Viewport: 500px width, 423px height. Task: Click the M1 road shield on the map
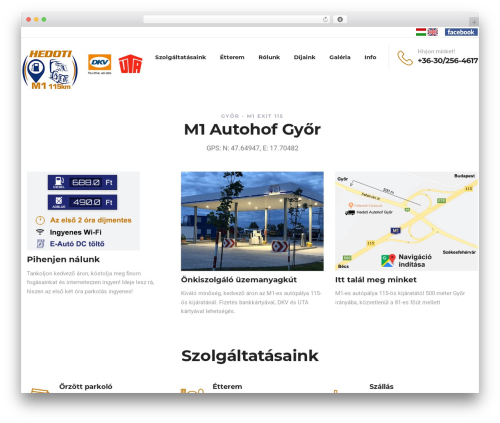395,230
